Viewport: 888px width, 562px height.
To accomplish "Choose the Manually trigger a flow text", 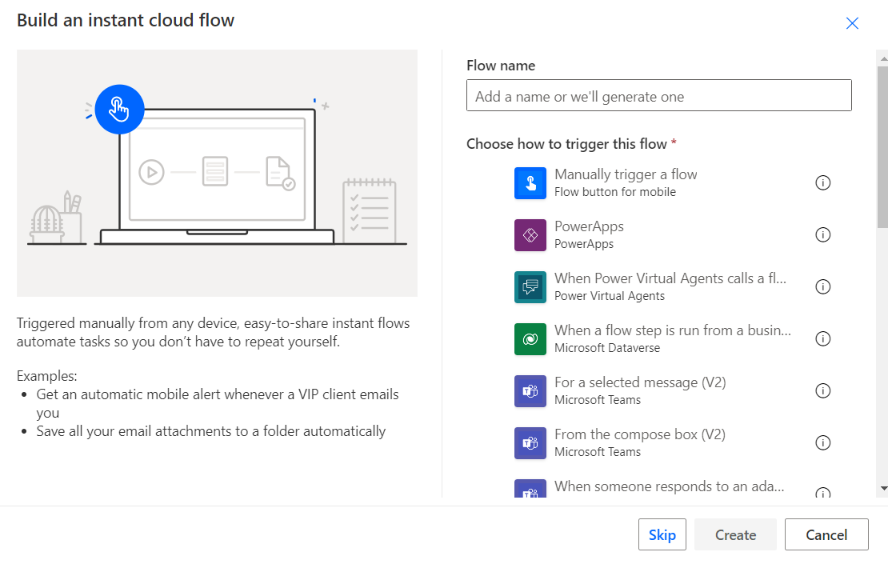I will (625, 174).
